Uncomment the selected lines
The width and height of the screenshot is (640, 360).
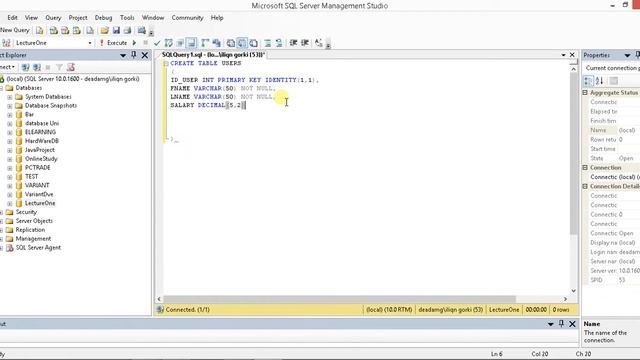(x=279, y=43)
